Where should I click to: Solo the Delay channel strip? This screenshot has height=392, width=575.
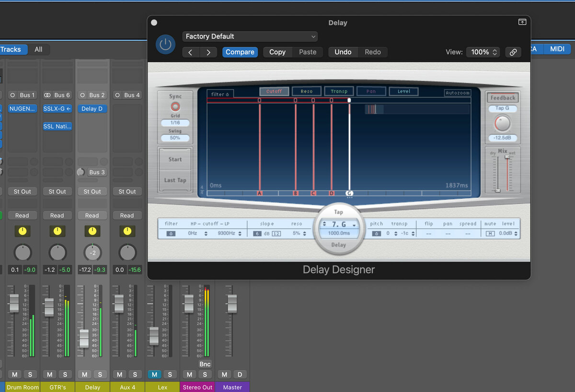(x=100, y=374)
